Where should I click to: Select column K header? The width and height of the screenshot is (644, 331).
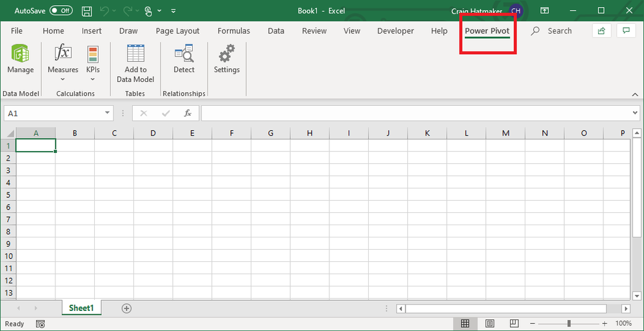[x=427, y=133]
